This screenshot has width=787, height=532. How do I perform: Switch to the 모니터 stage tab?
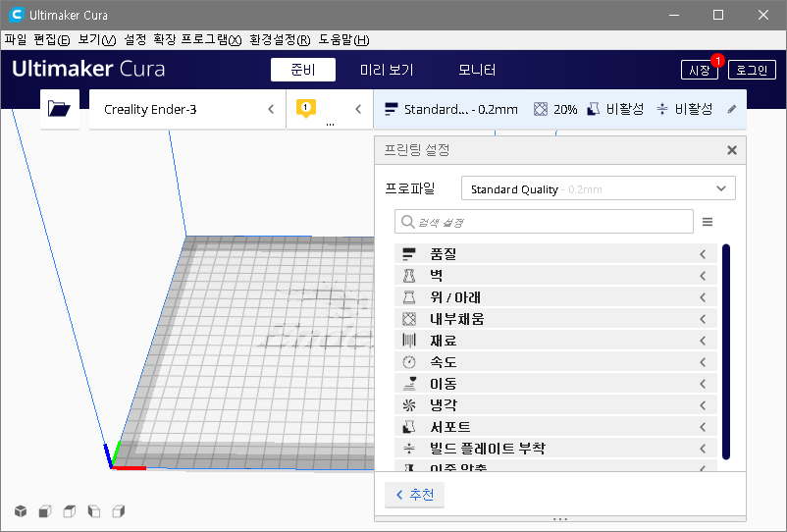tap(477, 70)
